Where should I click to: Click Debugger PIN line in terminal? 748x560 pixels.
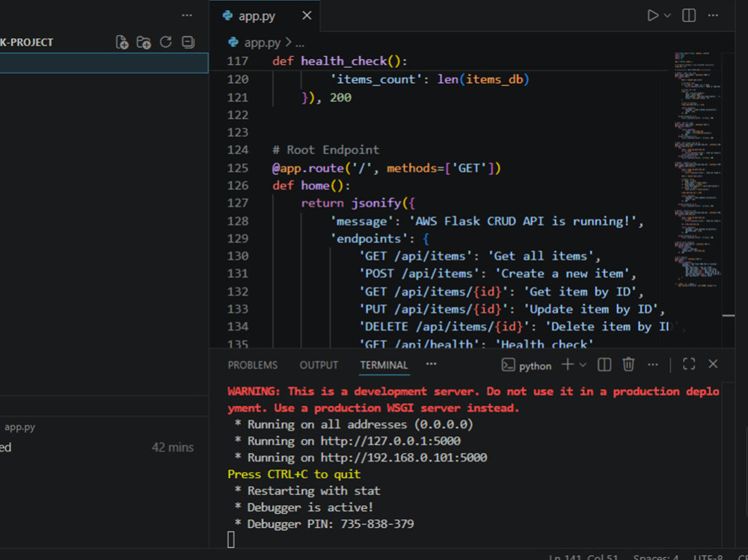(x=325, y=524)
